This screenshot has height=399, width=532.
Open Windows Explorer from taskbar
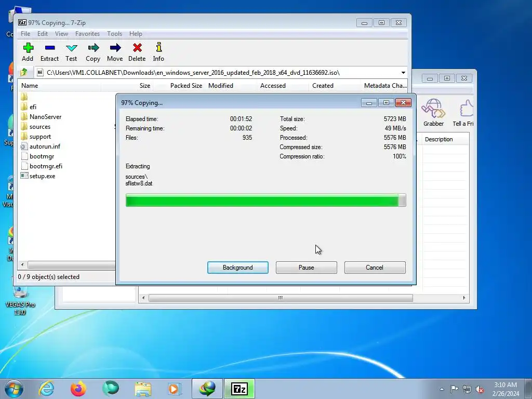point(143,389)
